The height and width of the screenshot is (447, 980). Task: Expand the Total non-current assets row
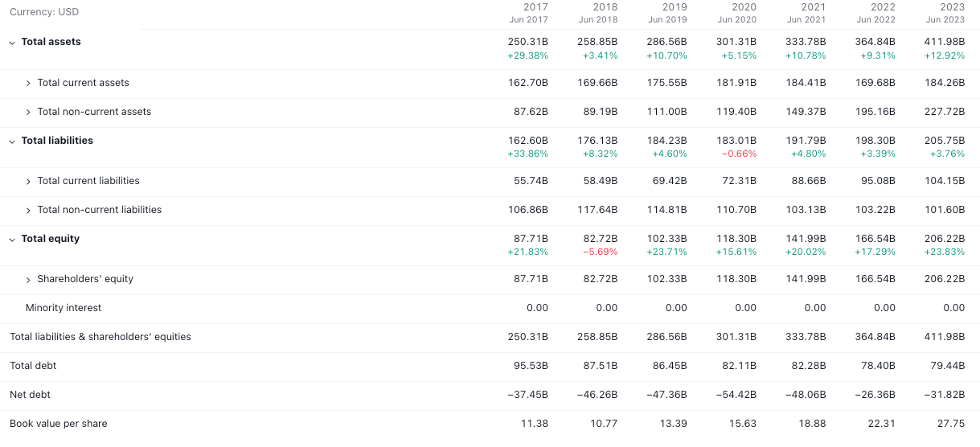tap(28, 112)
